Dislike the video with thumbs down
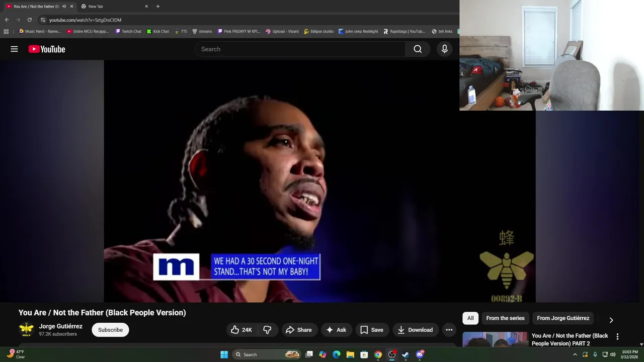Viewport: 644px width, 362px height. tap(267, 330)
